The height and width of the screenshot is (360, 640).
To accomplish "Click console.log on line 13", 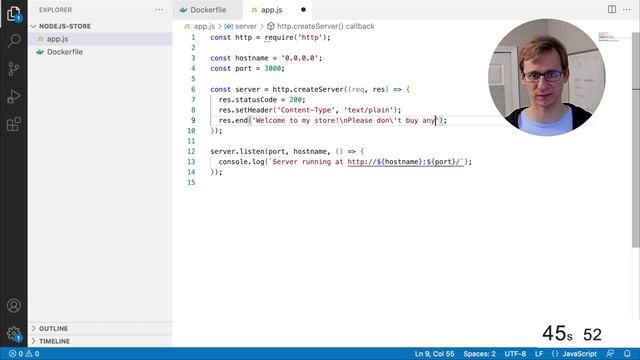I will (242, 162).
